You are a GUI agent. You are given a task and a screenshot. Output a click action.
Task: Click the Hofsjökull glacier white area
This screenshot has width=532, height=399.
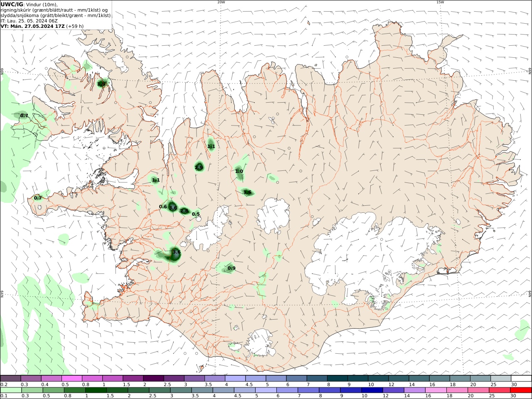point(273,215)
